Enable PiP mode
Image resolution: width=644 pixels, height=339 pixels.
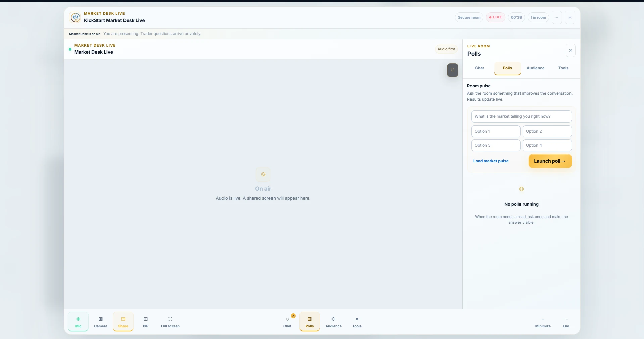click(146, 322)
